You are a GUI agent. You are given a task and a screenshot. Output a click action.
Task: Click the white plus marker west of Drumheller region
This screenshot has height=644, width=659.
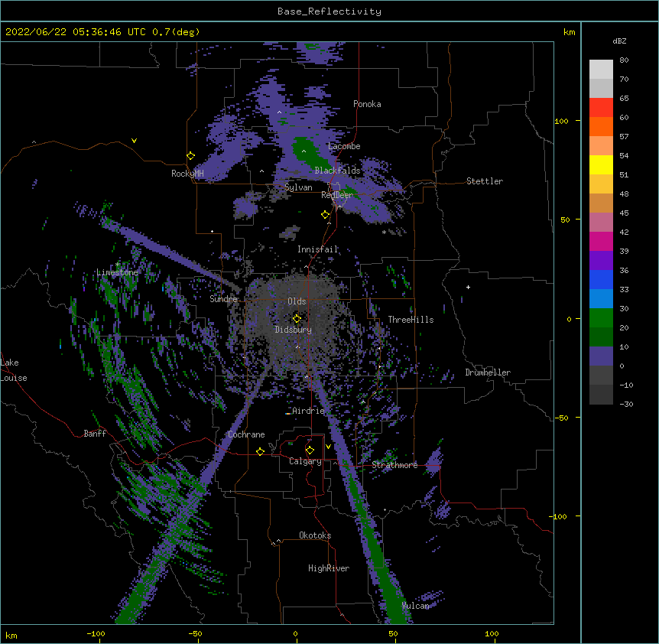pos(468,287)
